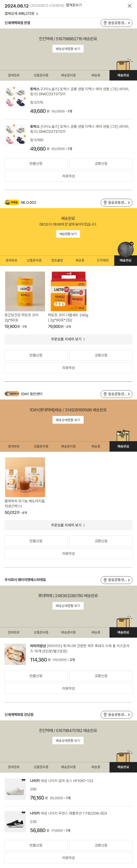Click 배송현황 보기 in yellow banner

coord(68,234)
